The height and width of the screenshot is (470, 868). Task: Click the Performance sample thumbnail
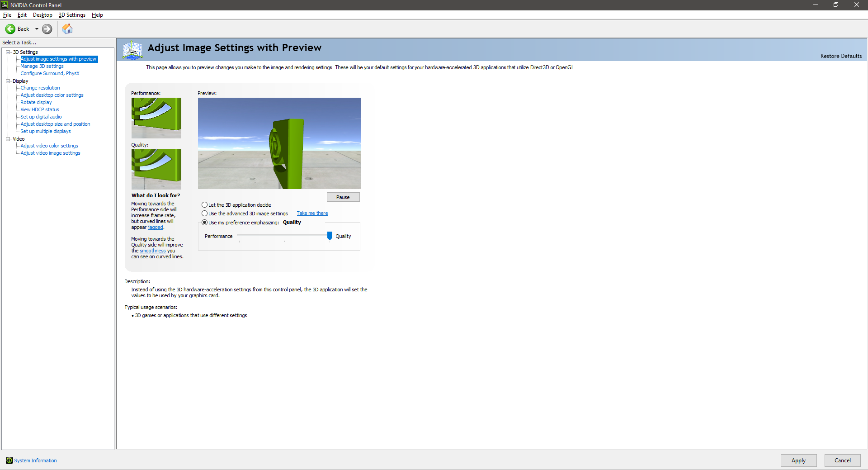pos(156,118)
